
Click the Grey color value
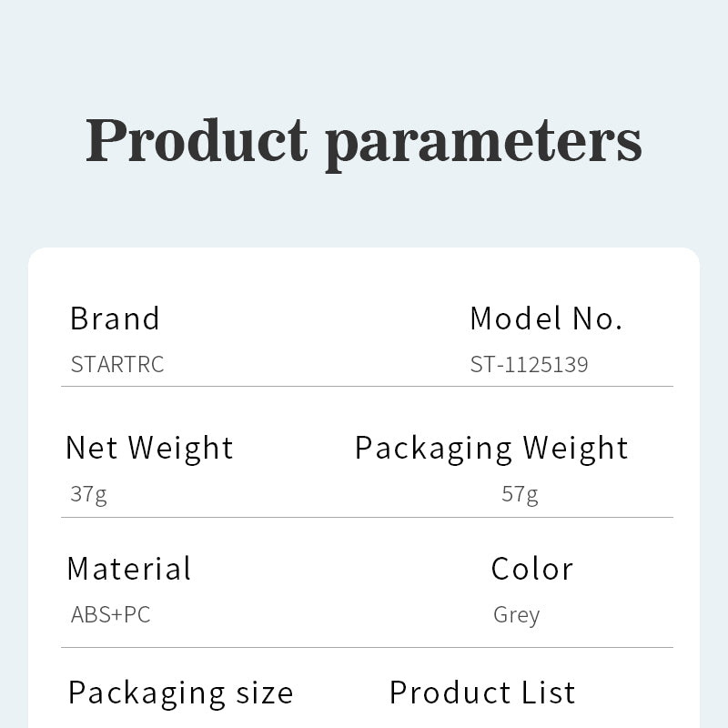click(x=516, y=615)
